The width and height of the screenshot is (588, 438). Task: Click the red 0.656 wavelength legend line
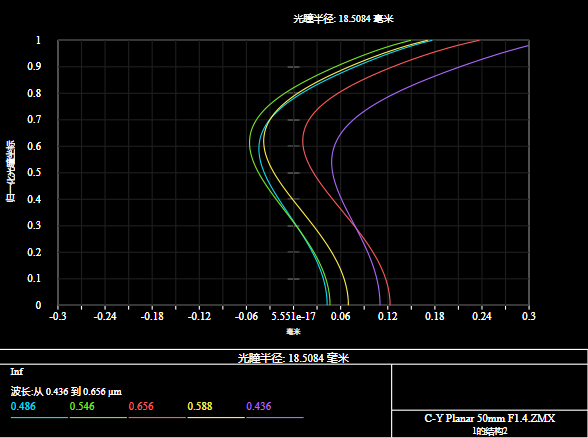tap(157, 417)
